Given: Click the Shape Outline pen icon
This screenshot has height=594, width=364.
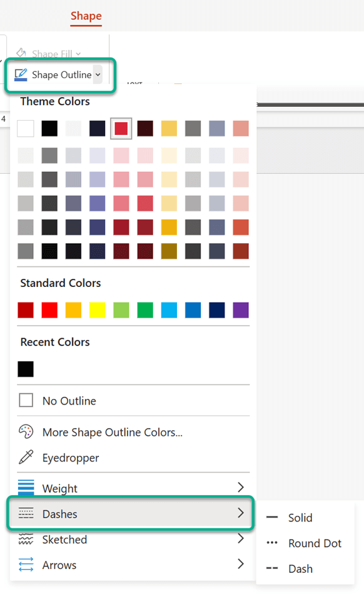Looking at the screenshot, I should coord(21,74).
